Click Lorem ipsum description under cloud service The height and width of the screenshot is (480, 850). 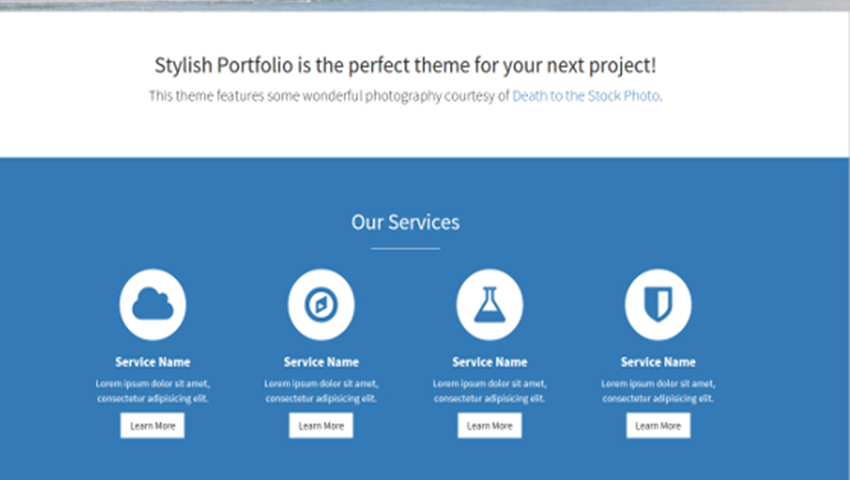coord(153,391)
